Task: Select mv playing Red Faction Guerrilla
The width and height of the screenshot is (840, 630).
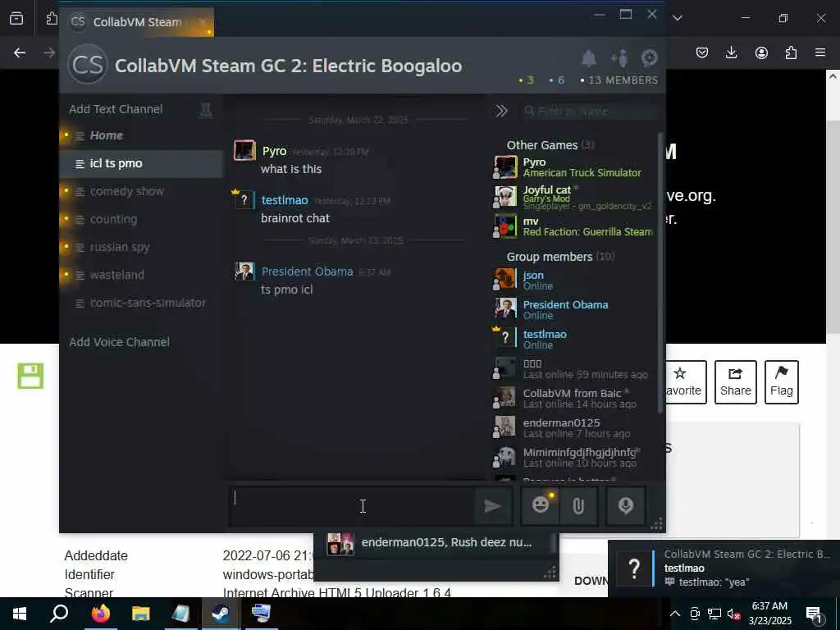Action: [x=574, y=226]
